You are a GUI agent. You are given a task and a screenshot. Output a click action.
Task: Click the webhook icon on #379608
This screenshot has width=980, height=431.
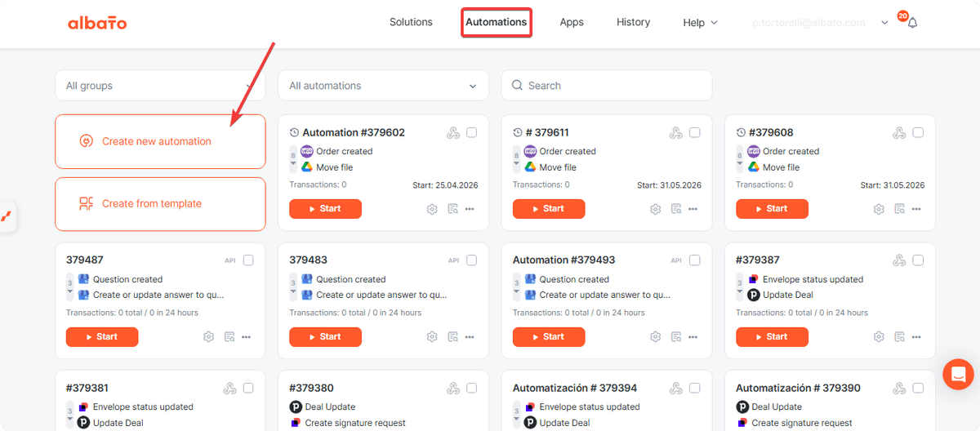pos(899,132)
